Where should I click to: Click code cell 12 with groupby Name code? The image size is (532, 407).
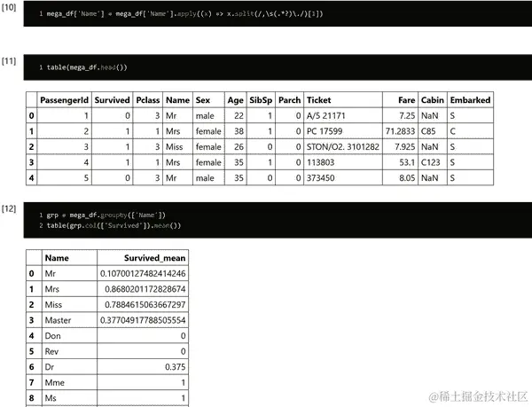point(278,220)
